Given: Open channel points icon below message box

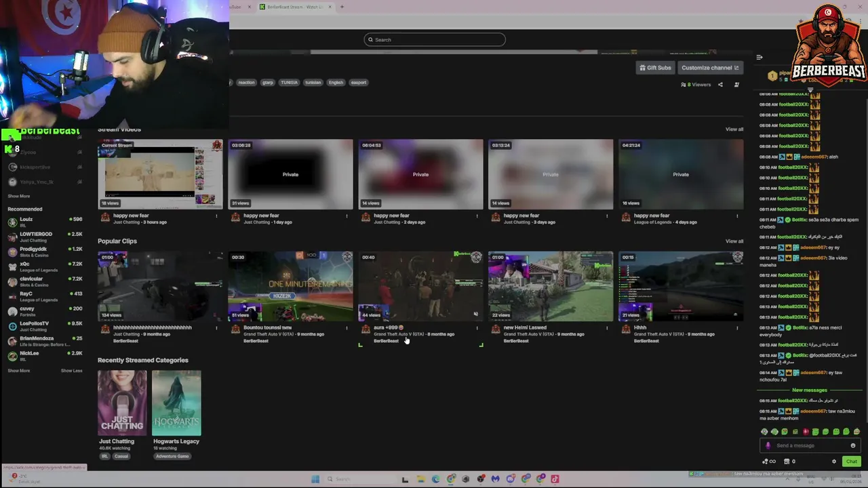Looking at the screenshot, I should [x=768, y=462].
